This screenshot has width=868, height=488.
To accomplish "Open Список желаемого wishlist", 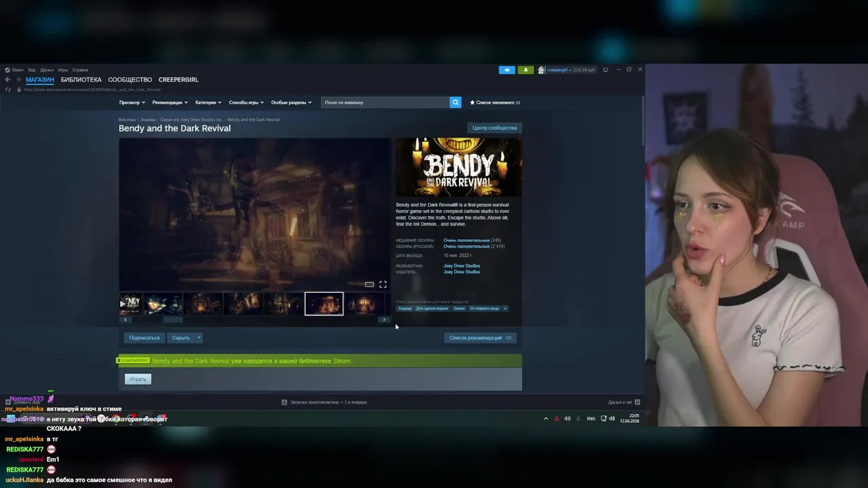I will [495, 102].
